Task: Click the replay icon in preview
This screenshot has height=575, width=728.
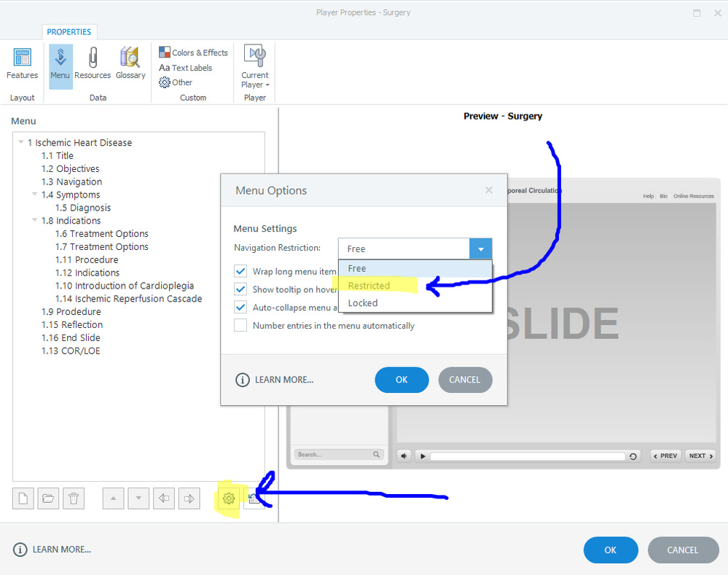Action: (x=633, y=456)
